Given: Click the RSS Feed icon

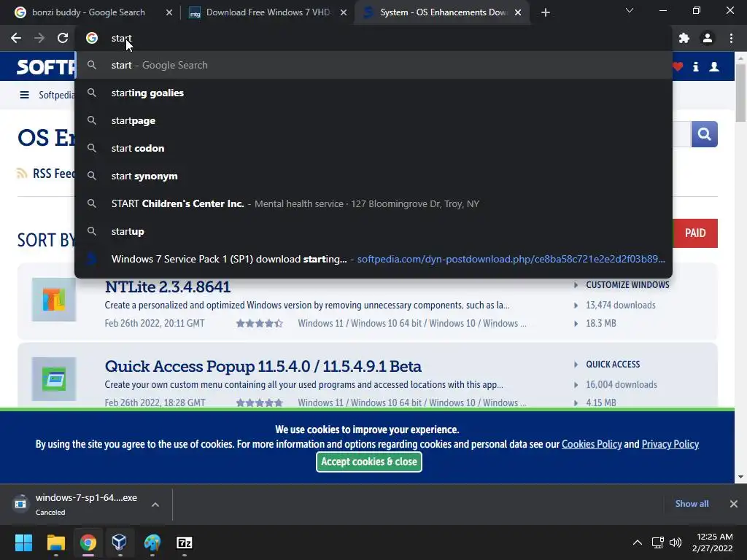Looking at the screenshot, I should 22,174.
